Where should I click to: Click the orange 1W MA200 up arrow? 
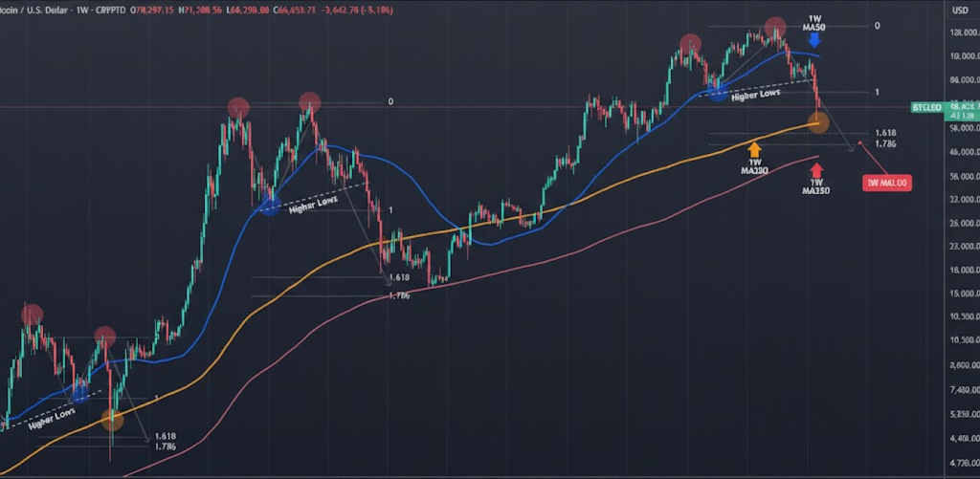[x=754, y=148]
